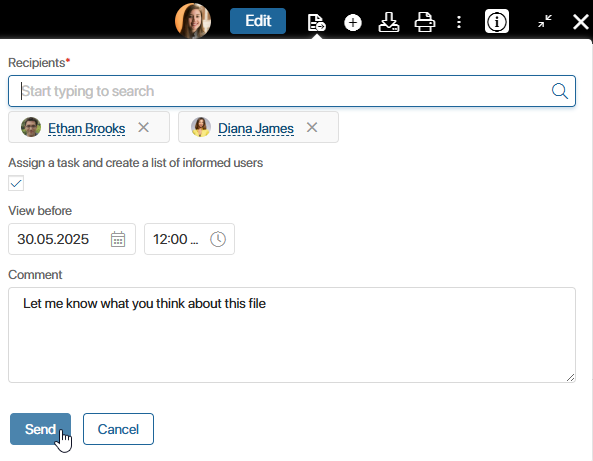Open calendar picker for View before date
This screenshot has height=461, width=593.
point(118,239)
